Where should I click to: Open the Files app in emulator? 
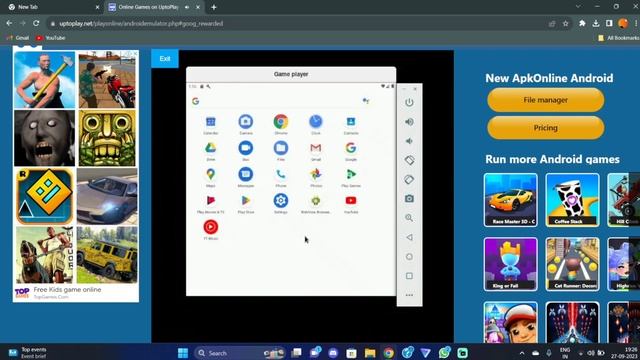281,148
